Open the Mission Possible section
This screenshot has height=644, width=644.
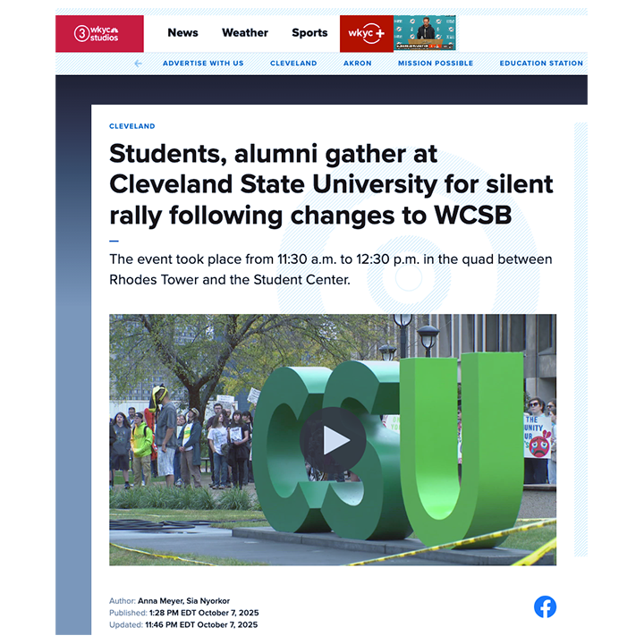point(436,64)
